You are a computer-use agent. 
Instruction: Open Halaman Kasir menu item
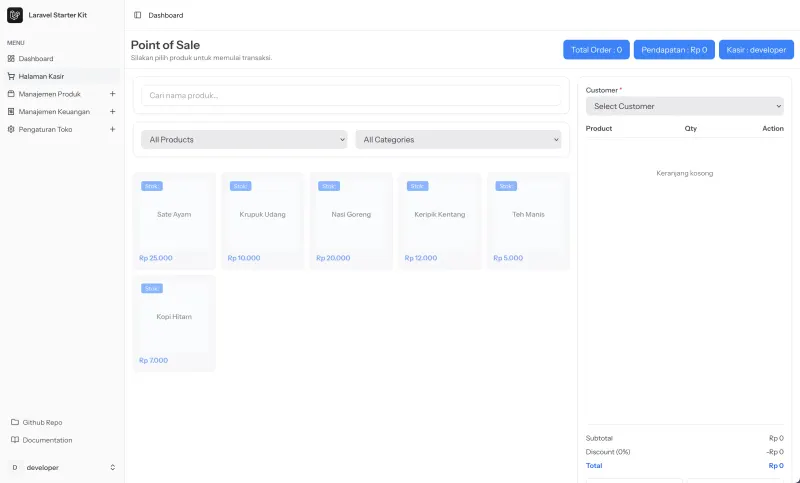pos(61,77)
